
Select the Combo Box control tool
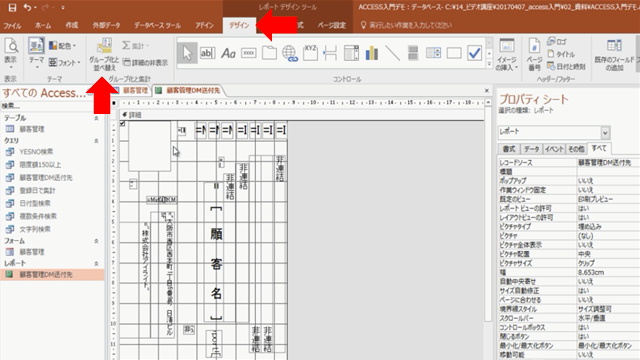pos(351,53)
